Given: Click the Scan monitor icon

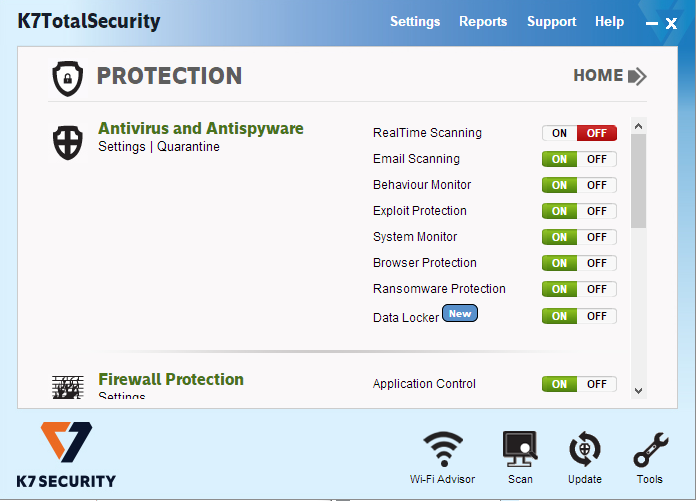Looking at the screenshot, I should coord(520,450).
